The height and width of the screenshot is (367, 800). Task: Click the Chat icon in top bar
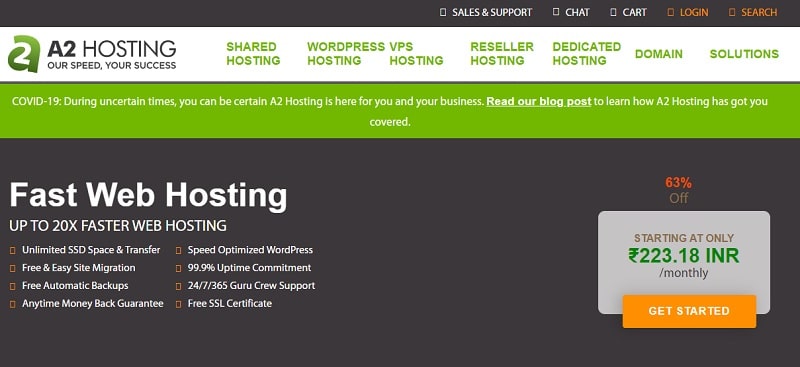click(556, 12)
